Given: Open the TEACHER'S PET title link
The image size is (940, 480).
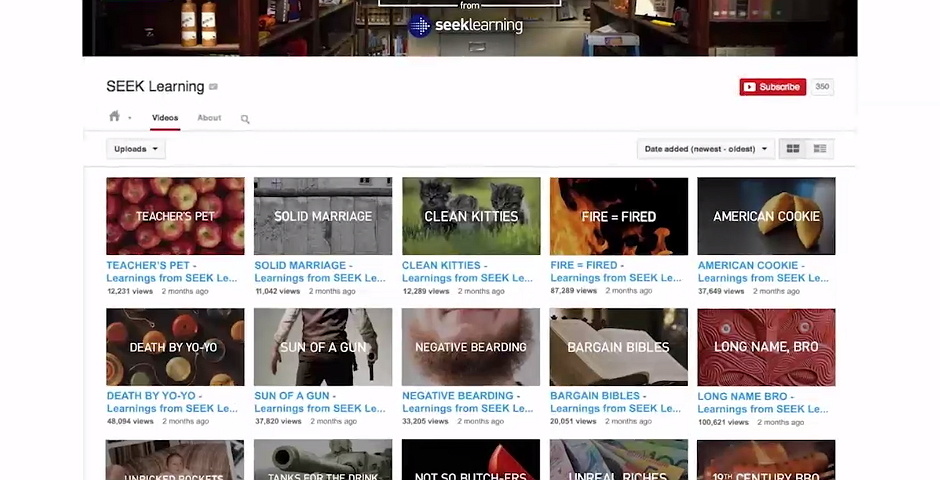Looking at the screenshot, I should pos(172,271).
